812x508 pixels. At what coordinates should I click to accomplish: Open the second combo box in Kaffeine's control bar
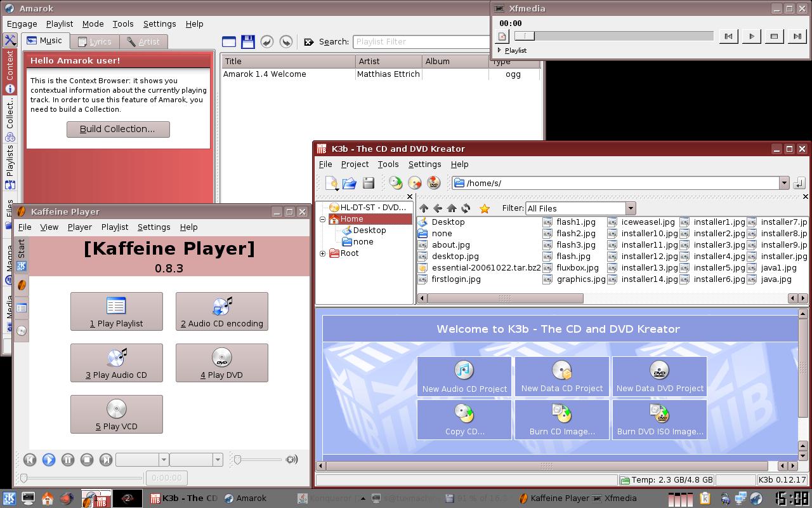(x=196, y=460)
